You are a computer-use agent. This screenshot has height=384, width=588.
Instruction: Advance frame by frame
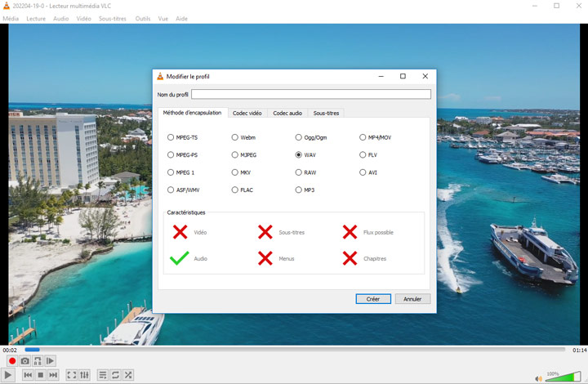pyautogui.click(x=51, y=361)
